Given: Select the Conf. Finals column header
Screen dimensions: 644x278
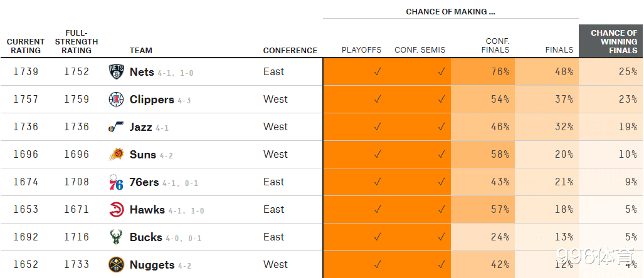Looking at the screenshot, I should tap(497, 46).
